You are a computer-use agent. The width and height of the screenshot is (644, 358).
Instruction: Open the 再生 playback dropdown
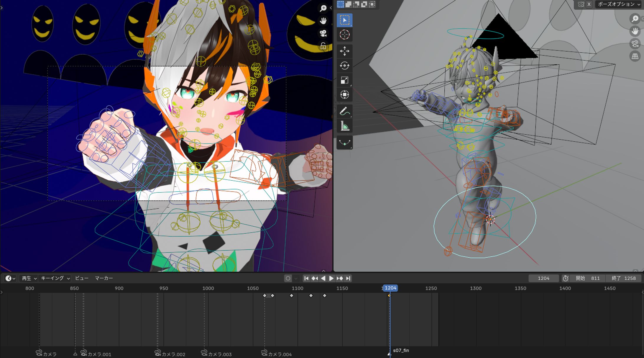29,278
